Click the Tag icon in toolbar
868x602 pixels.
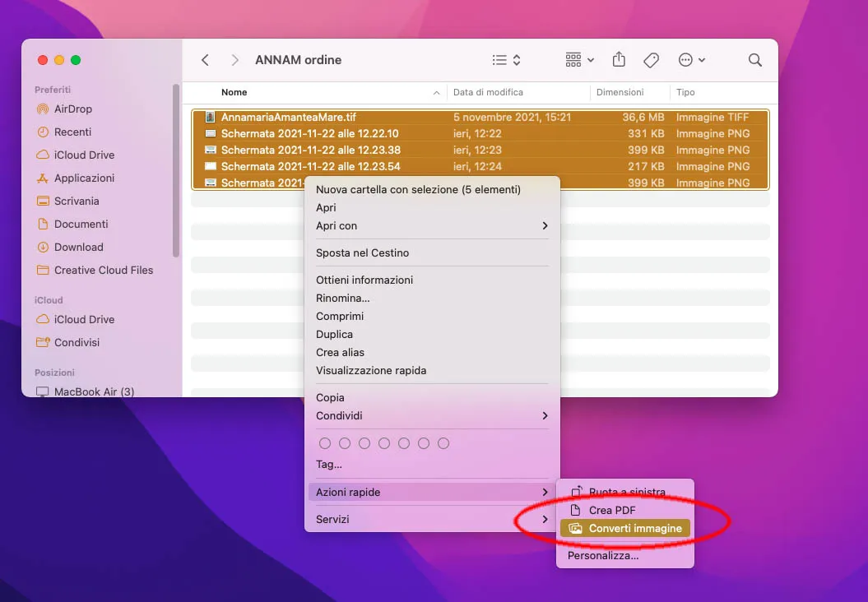651,60
